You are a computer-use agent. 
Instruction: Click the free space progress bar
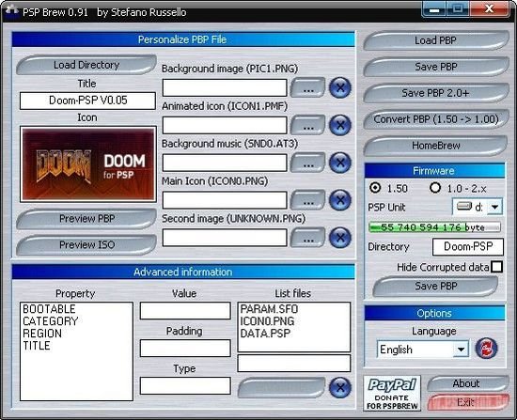434,227
